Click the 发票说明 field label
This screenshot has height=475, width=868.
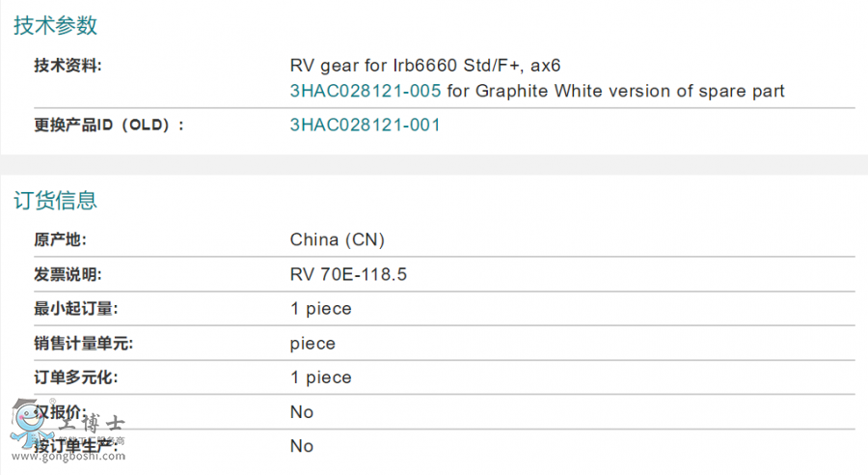coord(68,275)
